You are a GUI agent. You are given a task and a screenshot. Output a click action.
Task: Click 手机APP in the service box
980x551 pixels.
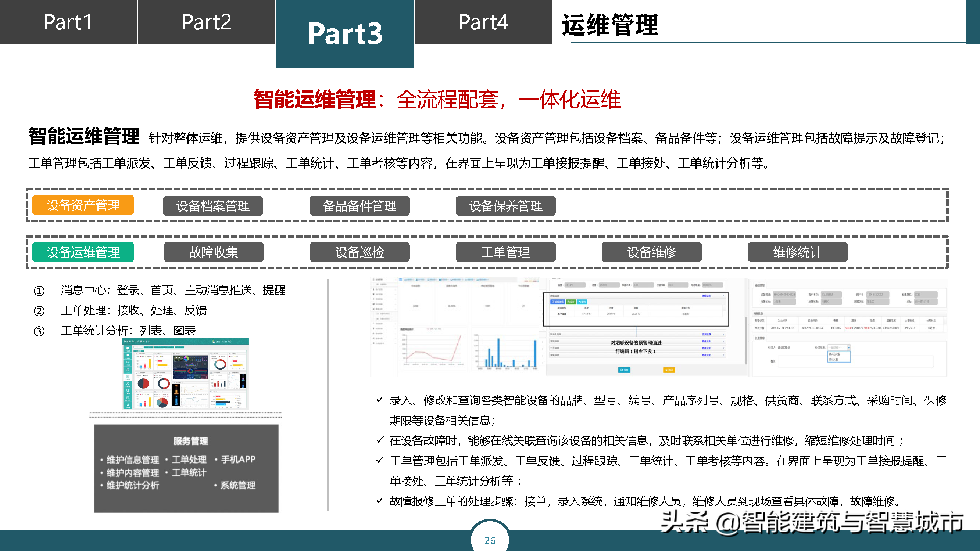[238, 460]
